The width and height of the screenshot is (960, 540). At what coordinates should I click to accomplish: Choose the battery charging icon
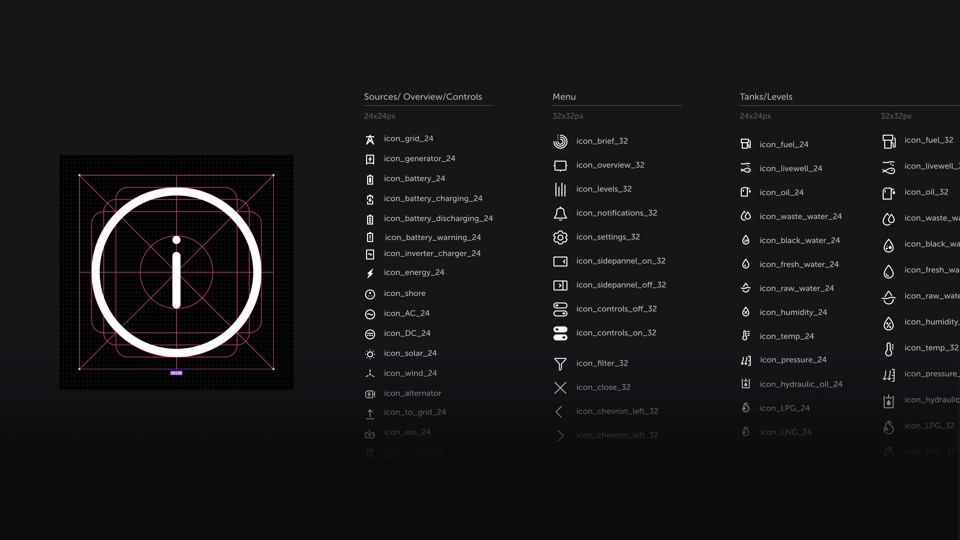(x=370, y=199)
